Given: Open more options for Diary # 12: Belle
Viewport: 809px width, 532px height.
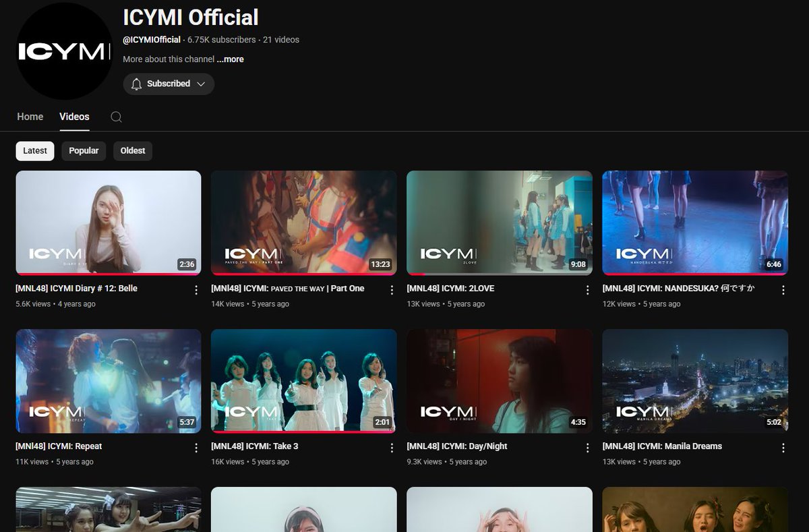Looking at the screenshot, I should point(196,290).
